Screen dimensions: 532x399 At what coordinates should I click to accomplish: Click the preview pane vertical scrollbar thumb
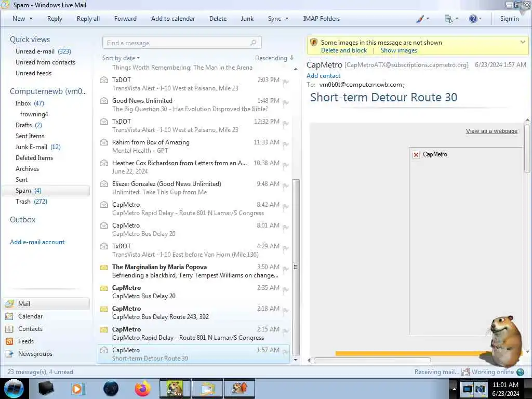527,149
